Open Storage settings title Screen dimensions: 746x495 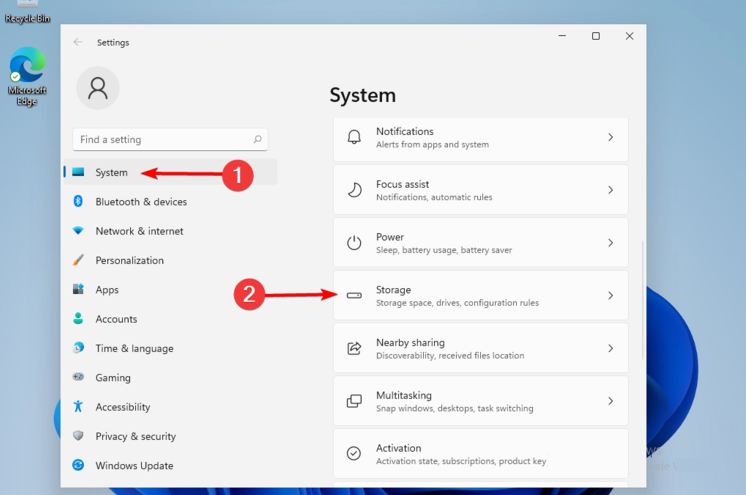coord(393,290)
